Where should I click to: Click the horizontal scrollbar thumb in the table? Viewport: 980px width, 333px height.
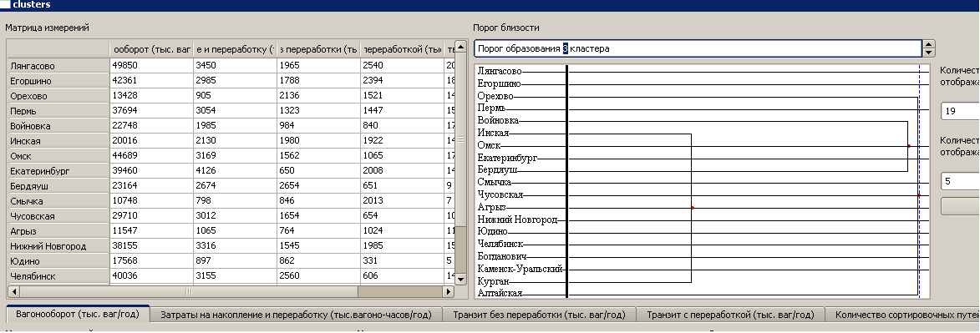tap(188, 292)
